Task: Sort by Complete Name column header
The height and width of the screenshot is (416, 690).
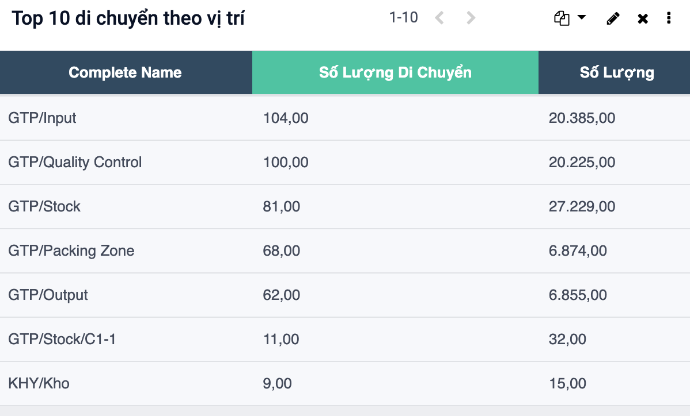Action: (125, 73)
